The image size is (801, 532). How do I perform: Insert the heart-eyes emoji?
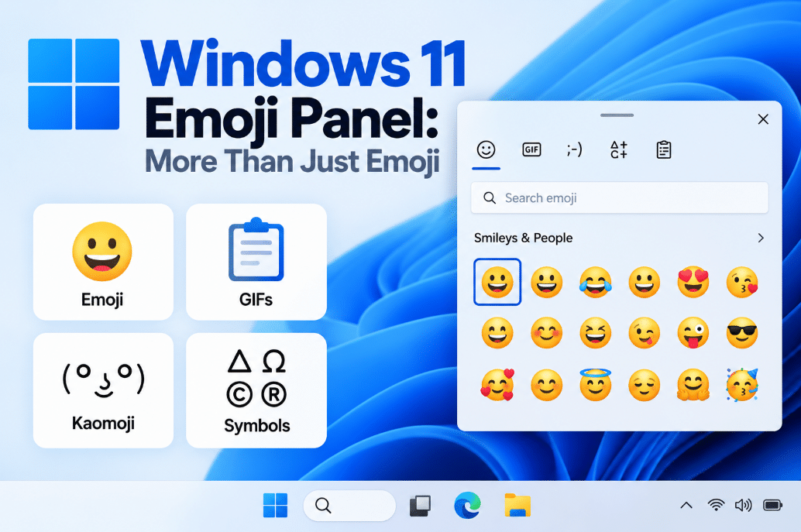tap(693, 283)
